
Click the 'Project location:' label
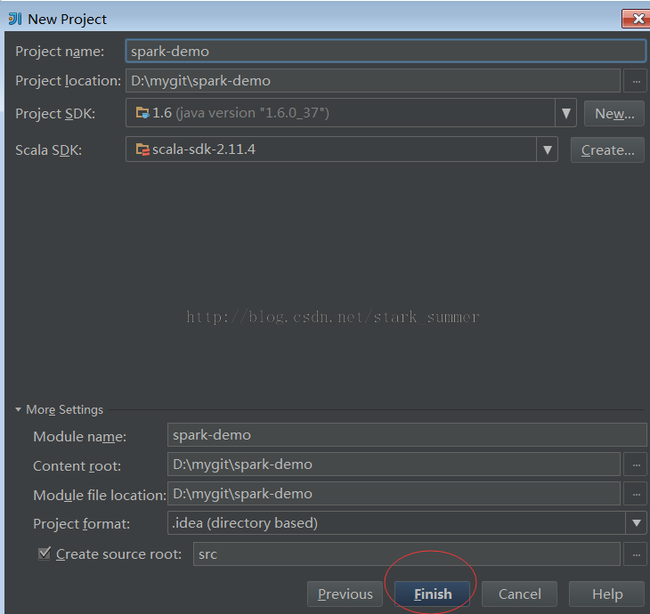pos(68,81)
